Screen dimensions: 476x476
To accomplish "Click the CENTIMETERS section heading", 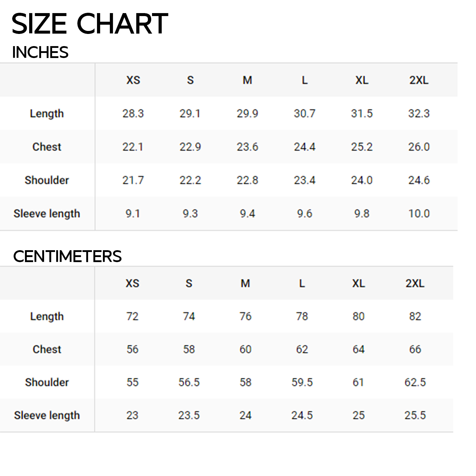I will (68, 256).
